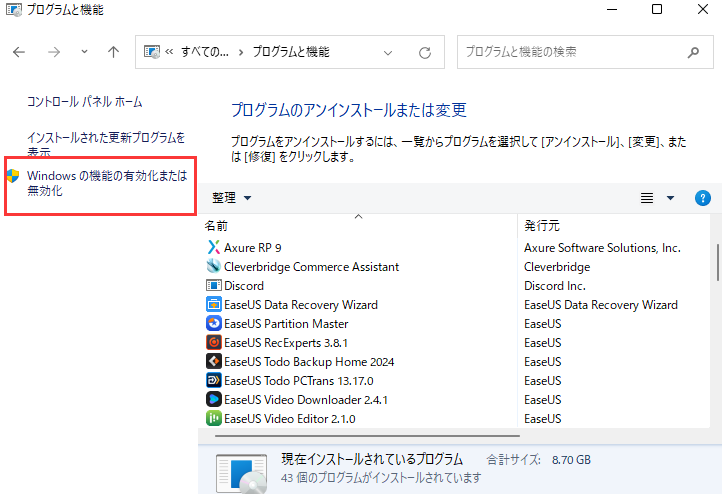Viewport: 722px width, 494px height.
Task: Select the Discord program icon
Action: (x=213, y=285)
